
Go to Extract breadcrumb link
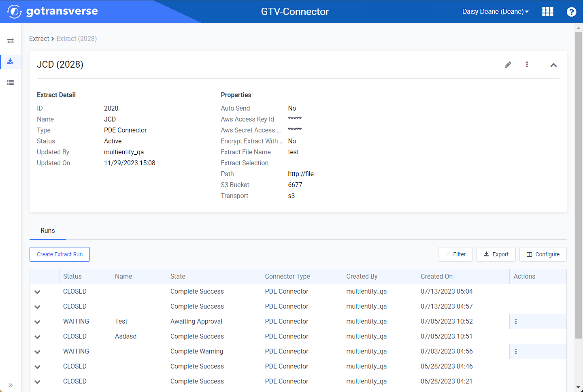click(39, 38)
